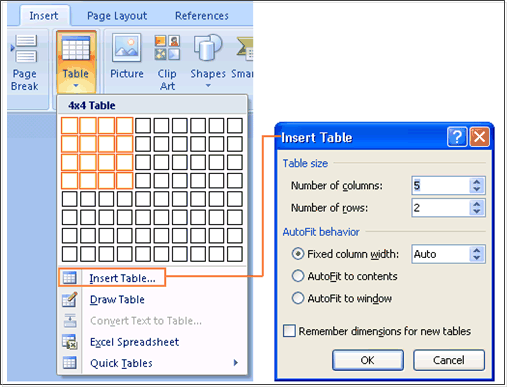This screenshot has height=387, width=507.
Task: Switch to the Page Layout tab
Action: coord(117,16)
